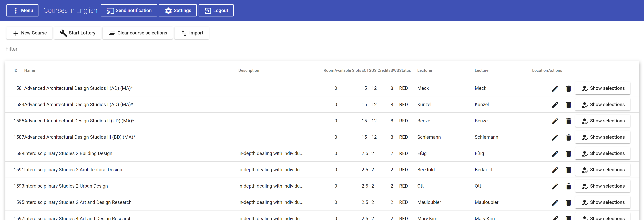Click the trash icon for course 1587
The image size is (644, 220).
tap(568, 137)
